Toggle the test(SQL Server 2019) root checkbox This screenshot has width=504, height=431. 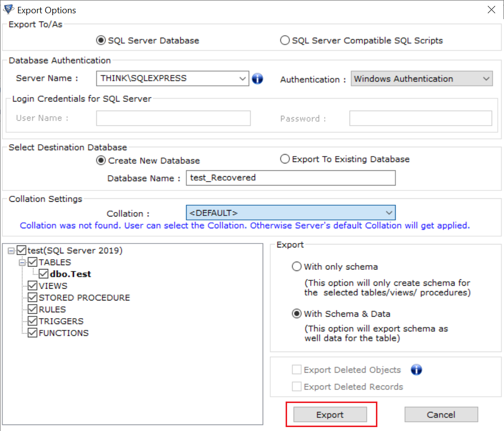[x=22, y=250]
